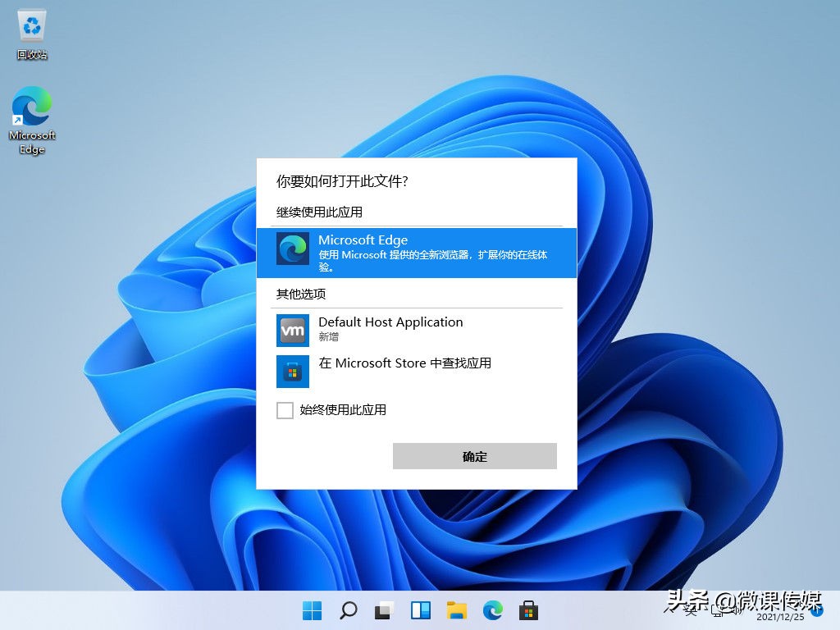
Task: Open Windows Search from the taskbar
Action: click(x=348, y=610)
